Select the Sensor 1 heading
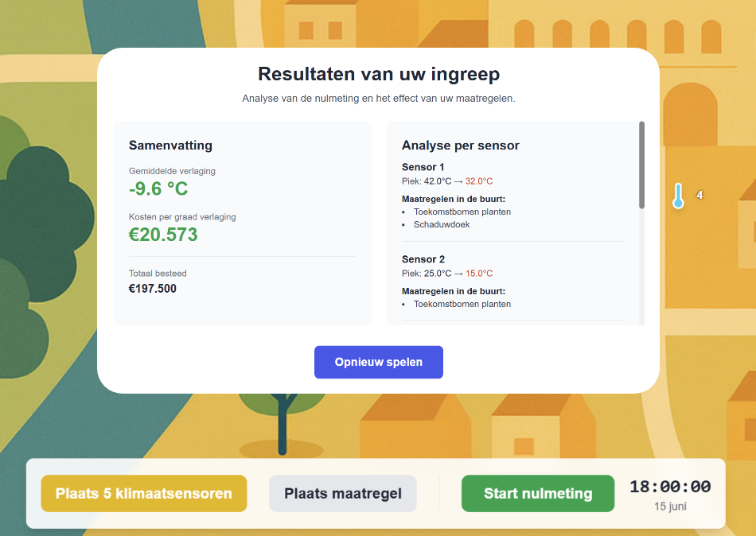756x536 pixels. point(423,167)
